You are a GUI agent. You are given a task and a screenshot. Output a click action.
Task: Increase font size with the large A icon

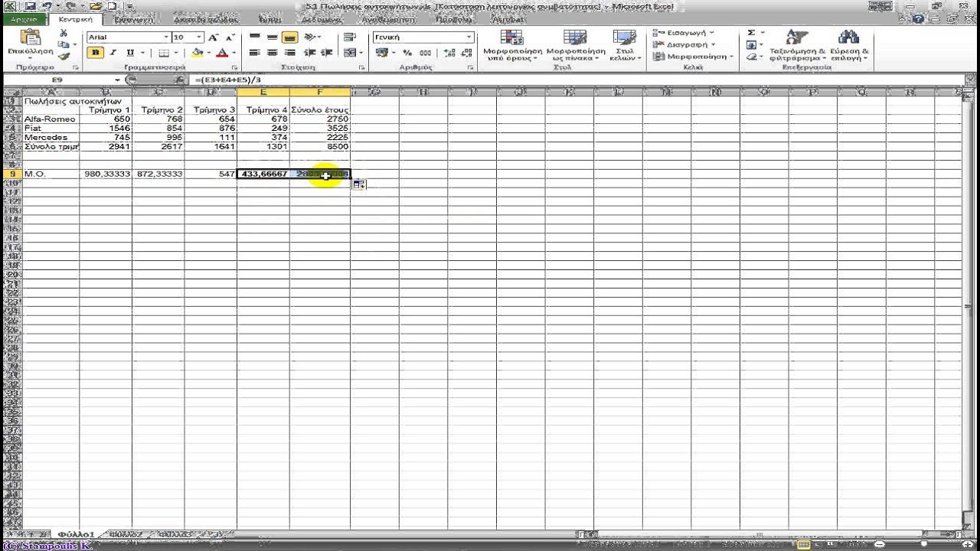coord(214,37)
